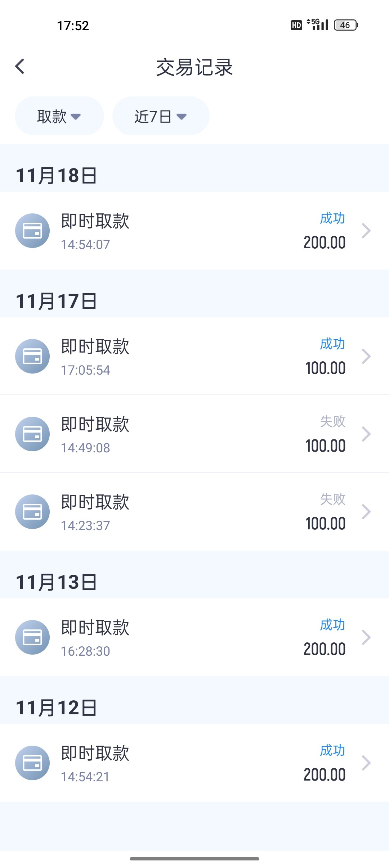Screen dimensions: 389x868
Task: Tap the 失败 status at 14:49:08
Action: [332, 421]
